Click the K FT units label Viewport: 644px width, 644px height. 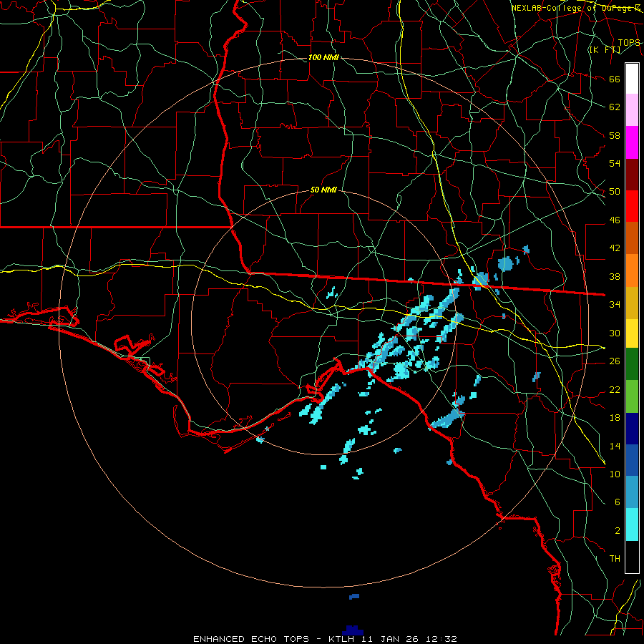click(x=605, y=49)
